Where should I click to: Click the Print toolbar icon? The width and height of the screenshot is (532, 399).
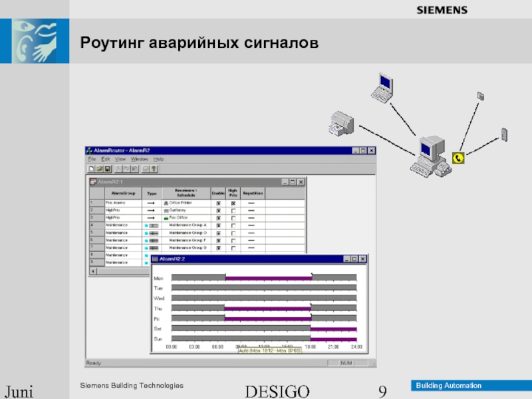(x=146, y=169)
